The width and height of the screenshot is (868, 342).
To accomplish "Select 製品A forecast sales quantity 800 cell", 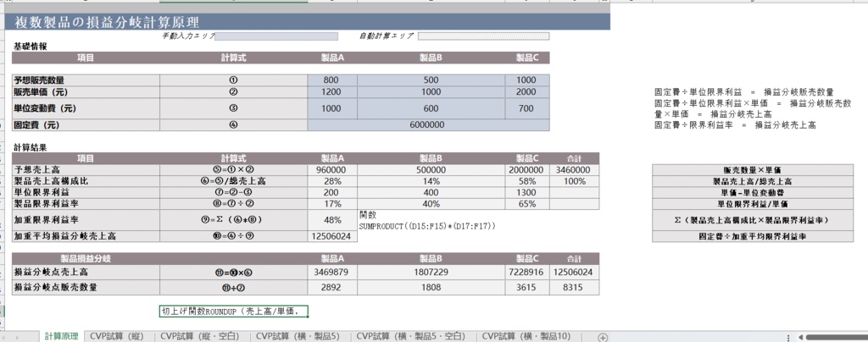I will pos(332,80).
